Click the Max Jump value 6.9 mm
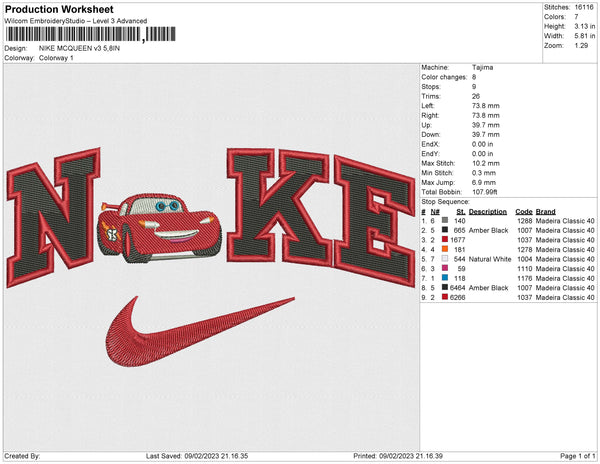 (x=484, y=182)
